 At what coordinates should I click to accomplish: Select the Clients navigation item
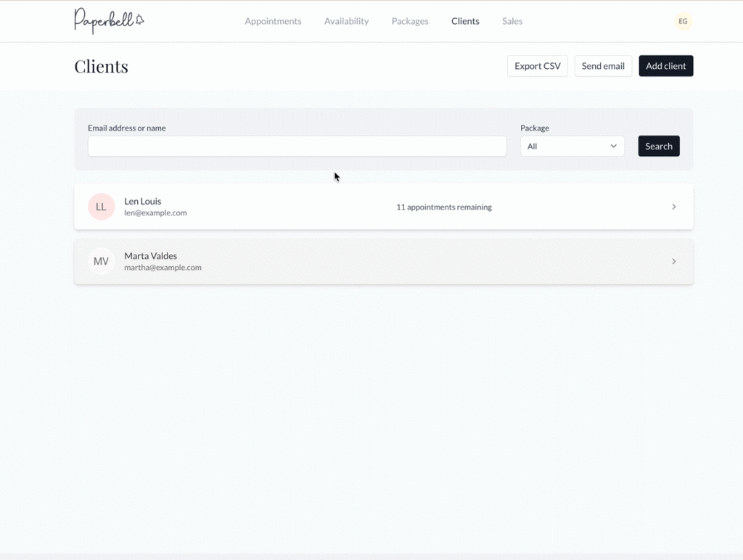(x=465, y=21)
